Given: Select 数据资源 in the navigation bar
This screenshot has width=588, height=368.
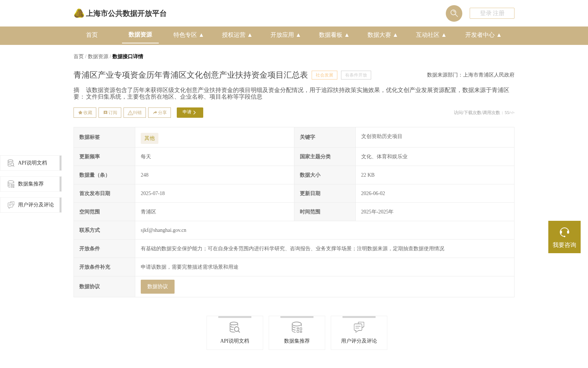Looking at the screenshot, I should click(x=140, y=35).
